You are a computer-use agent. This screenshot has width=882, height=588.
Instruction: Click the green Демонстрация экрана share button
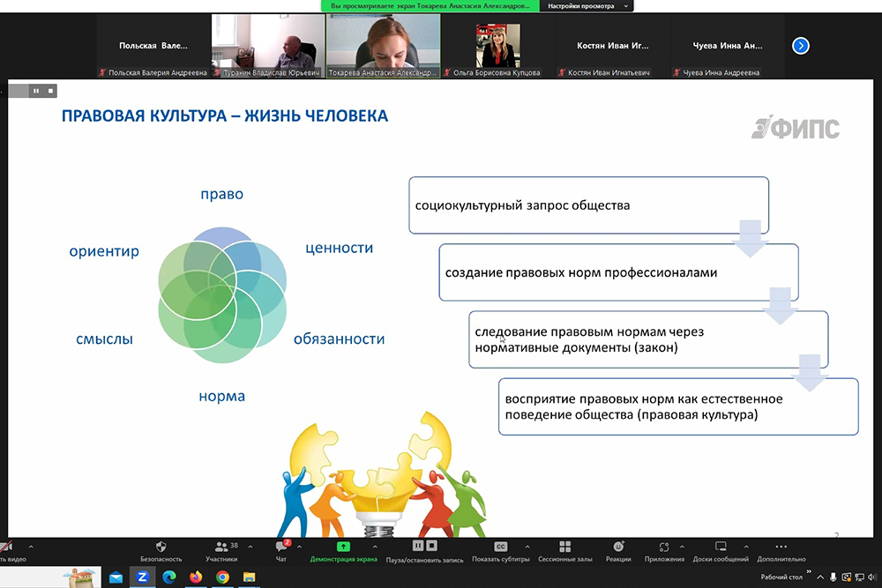click(x=343, y=548)
